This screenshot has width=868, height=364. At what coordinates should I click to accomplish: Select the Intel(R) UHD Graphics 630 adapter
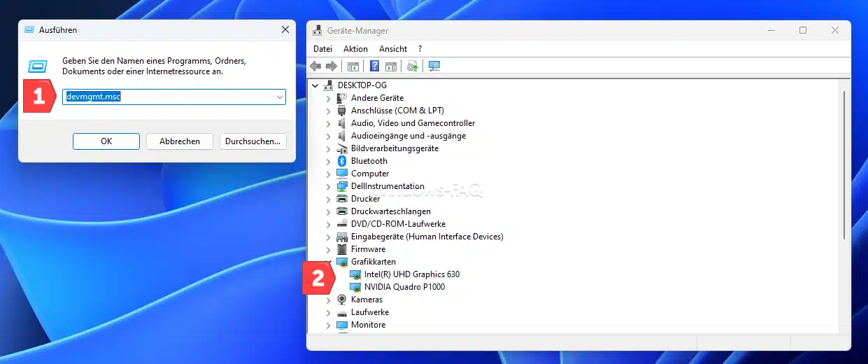point(411,274)
